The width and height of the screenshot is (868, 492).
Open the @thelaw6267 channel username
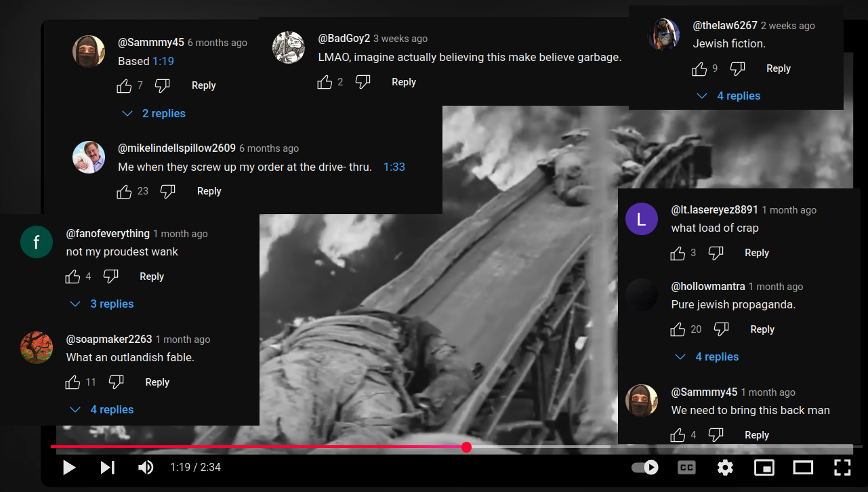pyautogui.click(x=725, y=25)
